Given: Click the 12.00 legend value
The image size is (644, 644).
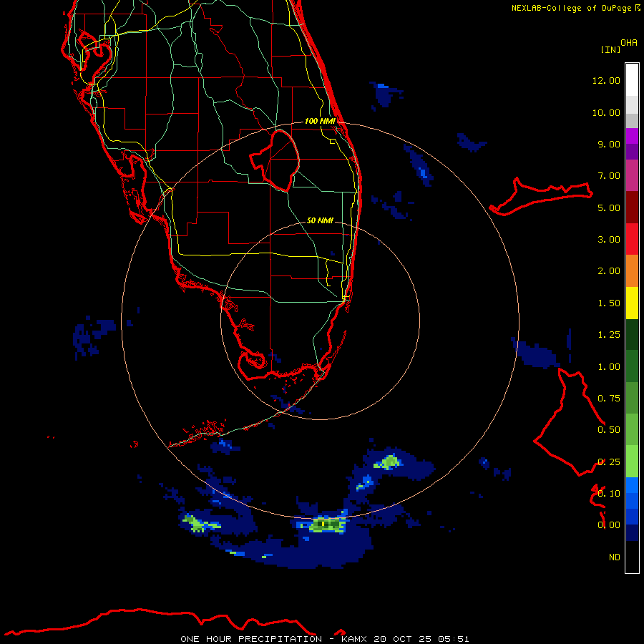Looking at the screenshot, I should (x=606, y=80).
